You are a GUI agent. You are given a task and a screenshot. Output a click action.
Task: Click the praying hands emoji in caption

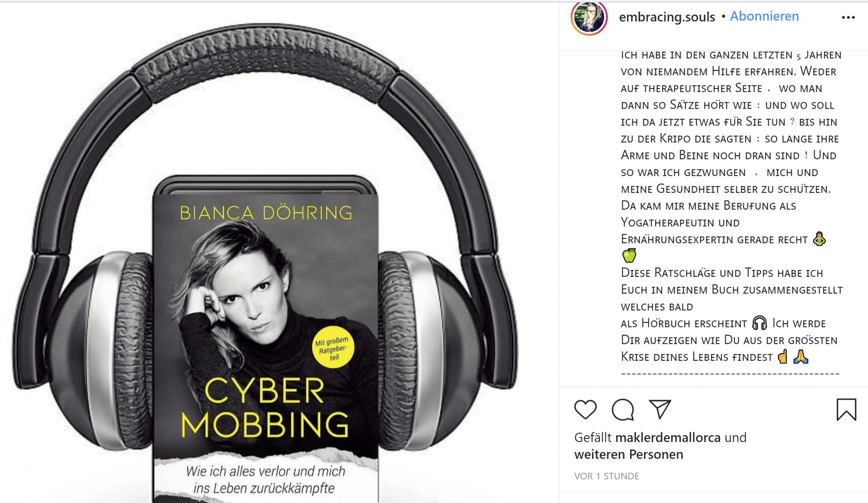[x=801, y=356]
